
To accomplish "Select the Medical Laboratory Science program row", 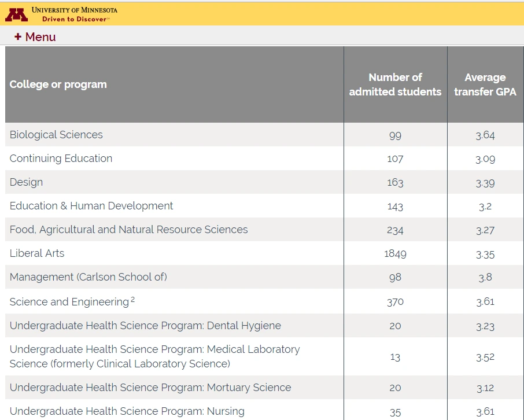I will click(x=154, y=356).
